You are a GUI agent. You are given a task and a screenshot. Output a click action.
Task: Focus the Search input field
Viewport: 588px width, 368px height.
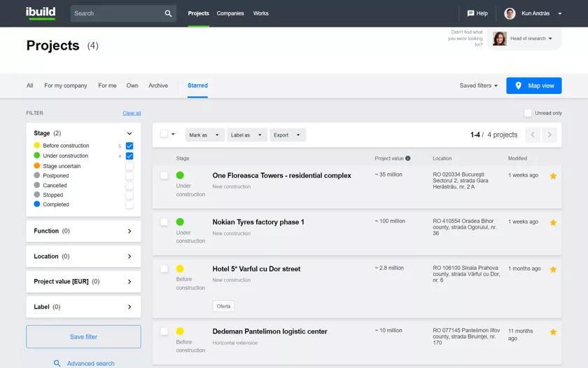point(118,13)
